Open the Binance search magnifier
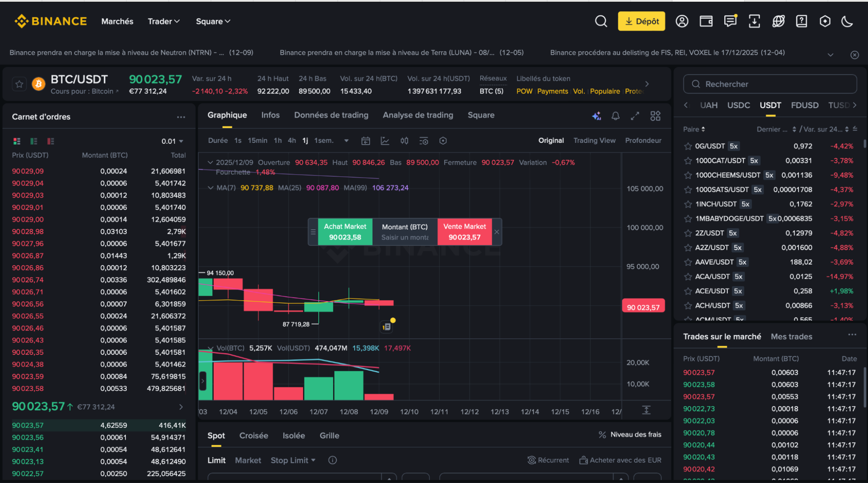The width and height of the screenshot is (868, 483). [x=601, y=21]
